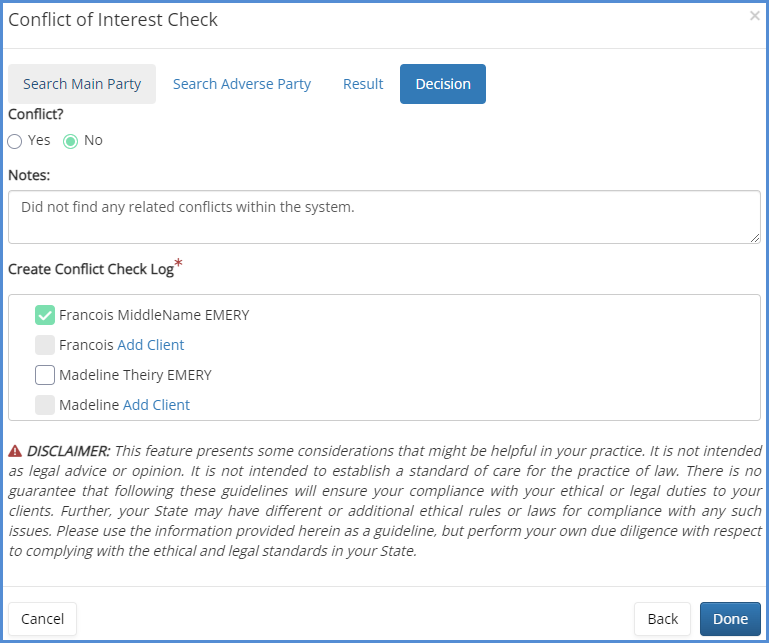769x643 pixels.
Task: Grab the Notes textarea resize handle
Action: tap(754, 237)
